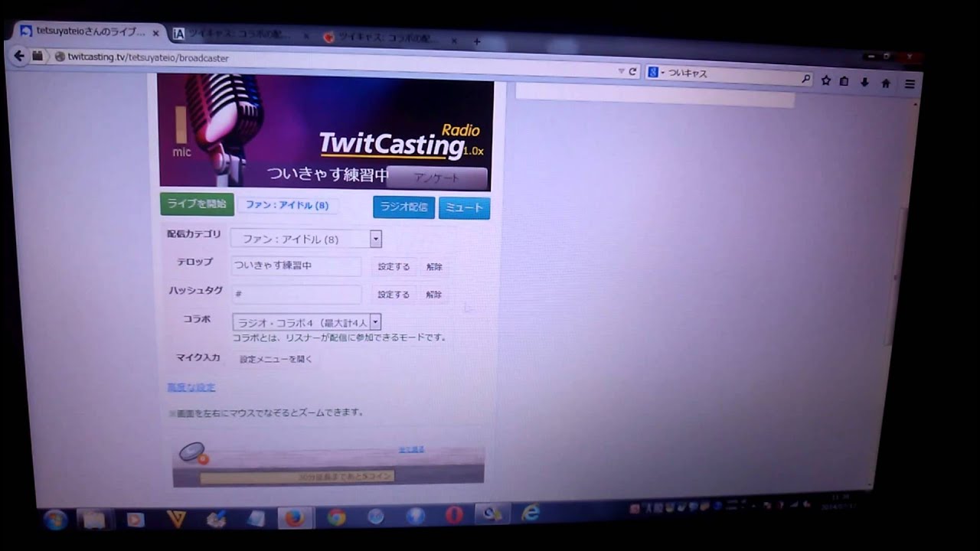Image resolution: width=980 pixels, height=551 pixels.
Task: Open the Opera browser taskbar icon
Action: (x=455, y=515)
